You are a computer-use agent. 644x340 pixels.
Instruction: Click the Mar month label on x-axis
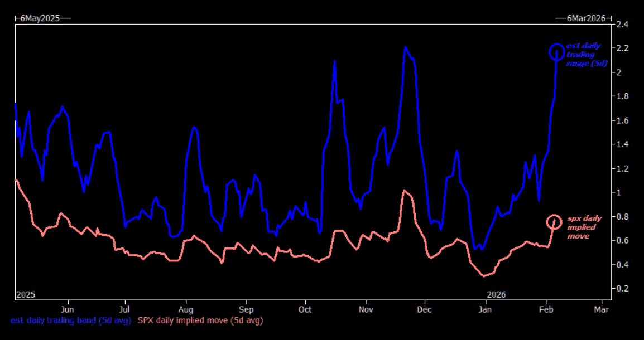point(601,309)
